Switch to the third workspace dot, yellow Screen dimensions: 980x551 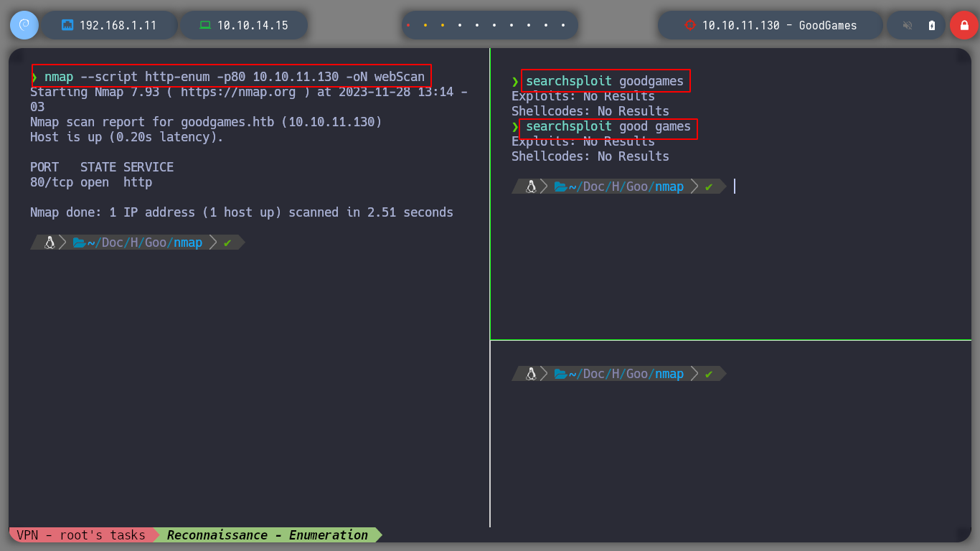point(443,25)
